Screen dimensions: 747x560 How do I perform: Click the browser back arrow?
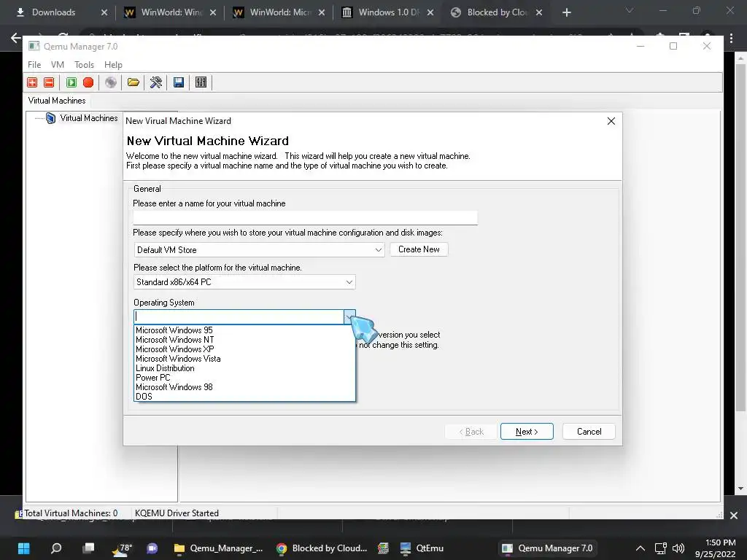tap(16, 38)
